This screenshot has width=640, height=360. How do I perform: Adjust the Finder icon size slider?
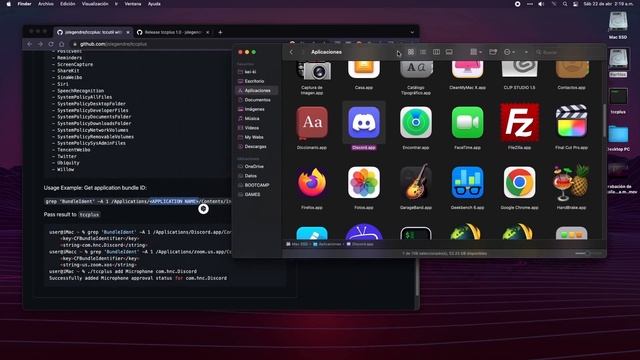588,253
